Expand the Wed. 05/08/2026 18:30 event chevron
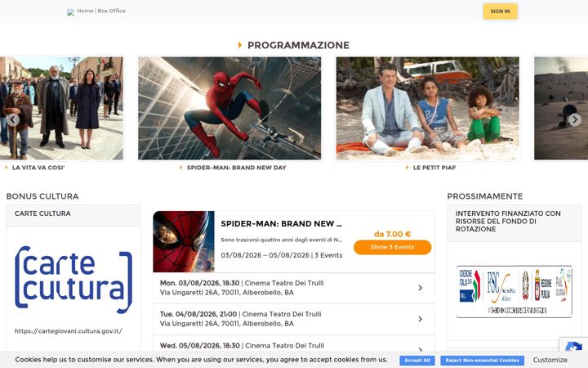588x368 pixels. click(420, 349)
